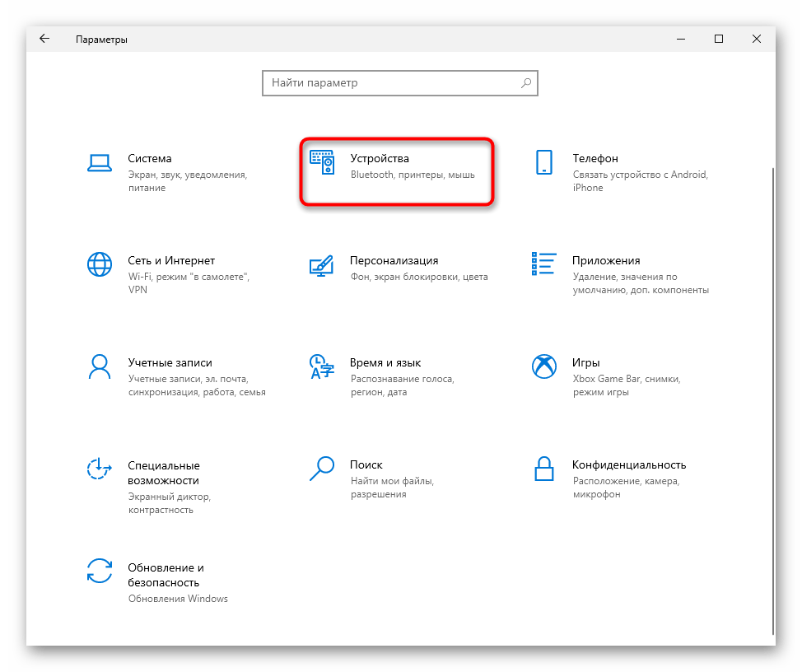Click the vertical scrollbar on the right
Viewport: 802px width, 672px height.
772,395
